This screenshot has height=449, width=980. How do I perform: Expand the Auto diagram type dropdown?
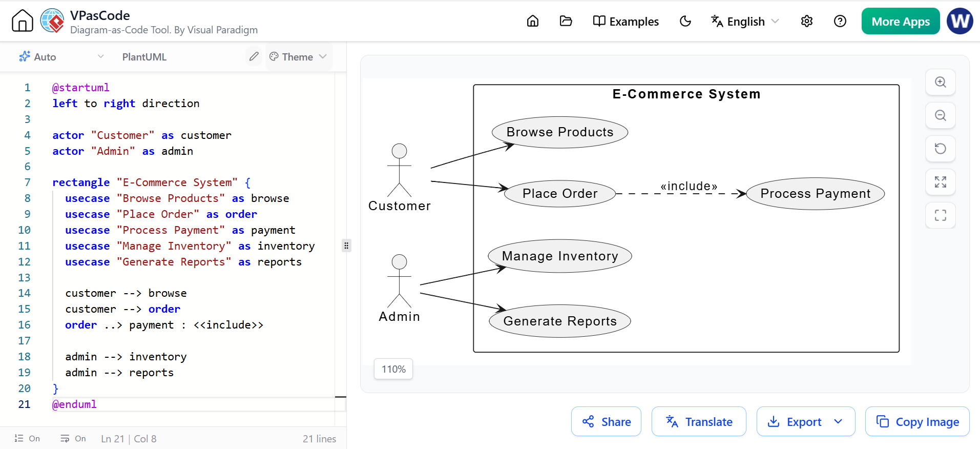coord(61,57)
